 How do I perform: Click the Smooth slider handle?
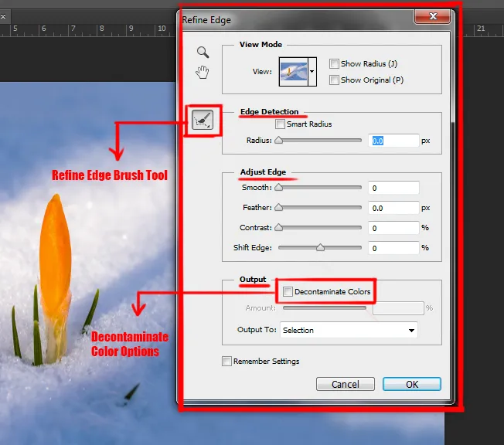coord(279,187)
